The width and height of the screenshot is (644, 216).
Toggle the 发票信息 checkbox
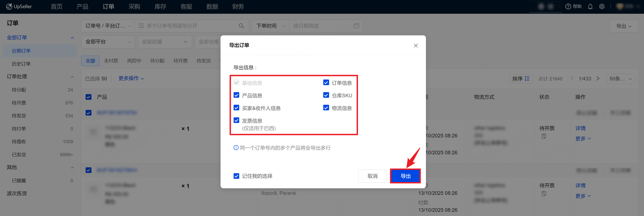(236, 121)
